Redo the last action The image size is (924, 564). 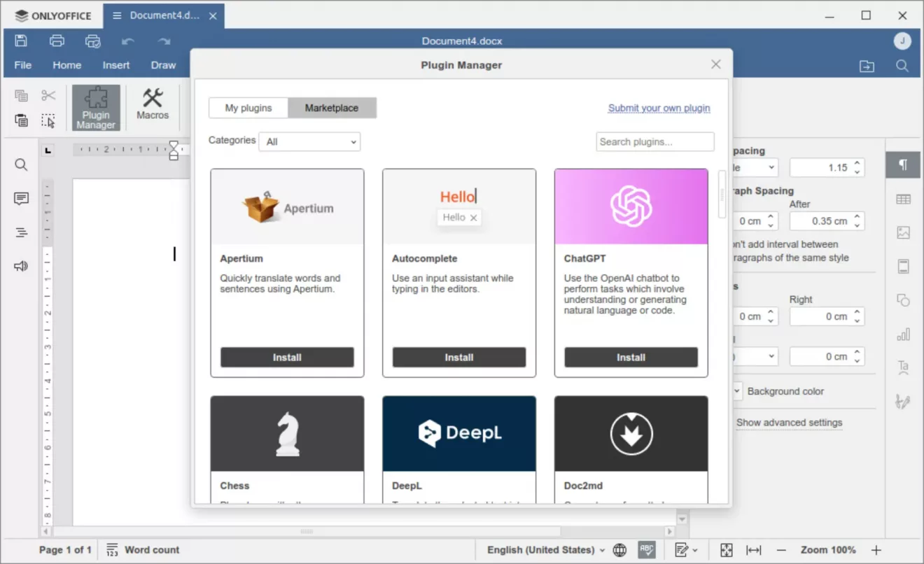click(x=164, y=41)
